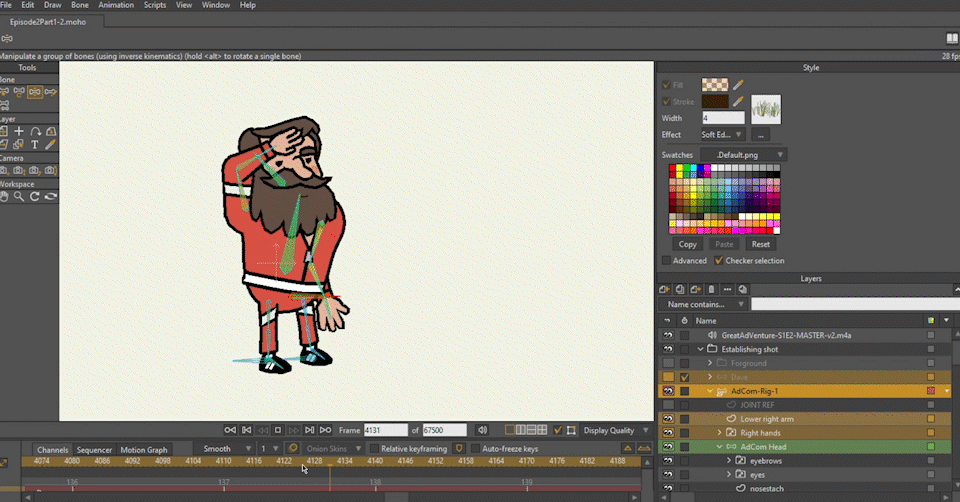Toggle audio mute speaker icon
The image size is (960, 502).
coord(482,430)
